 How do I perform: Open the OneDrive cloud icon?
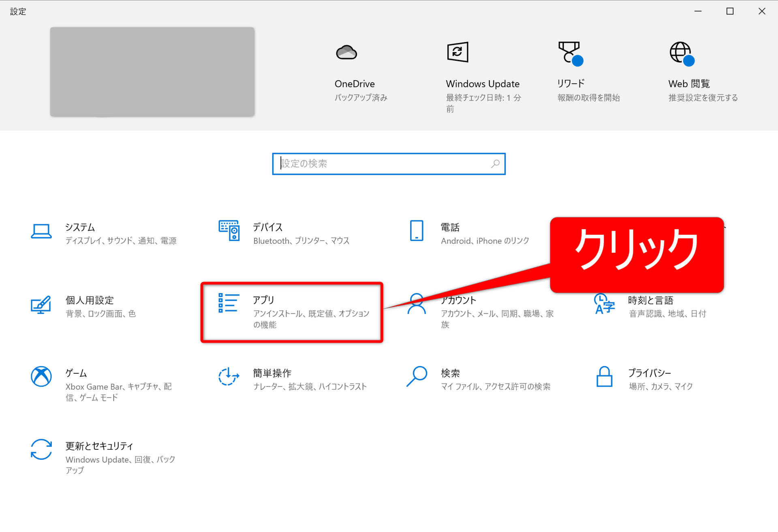point(346,53)
